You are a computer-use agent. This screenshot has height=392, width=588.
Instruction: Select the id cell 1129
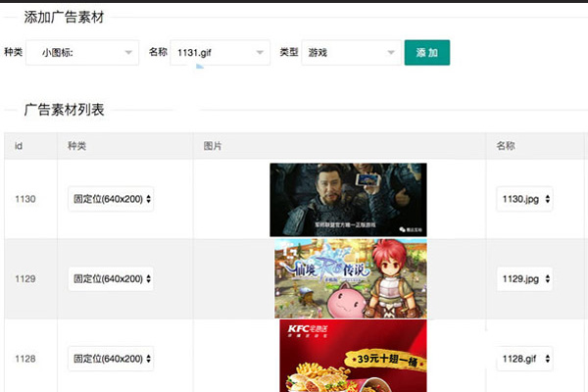pos(25,279)
